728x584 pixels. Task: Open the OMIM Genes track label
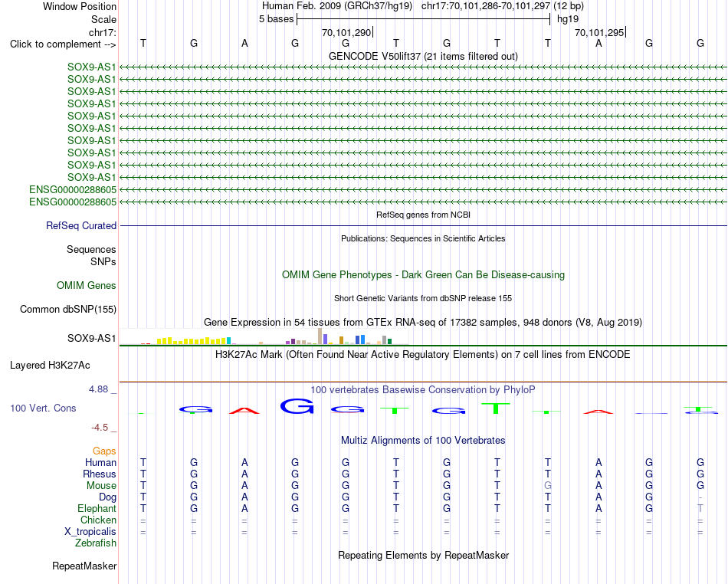86,286
